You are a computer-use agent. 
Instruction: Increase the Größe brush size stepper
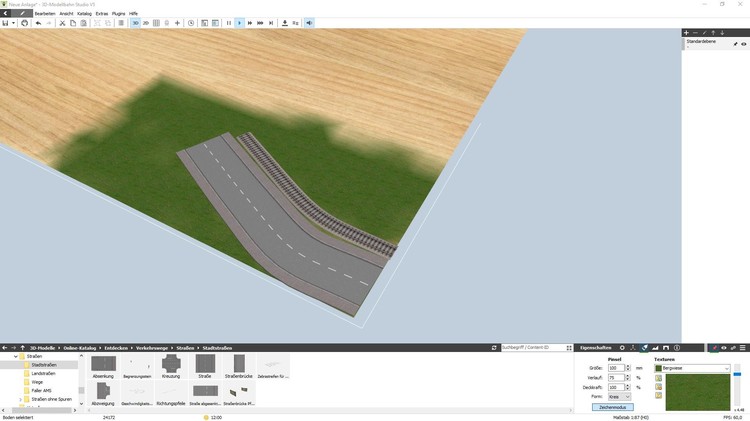(628, 366)
